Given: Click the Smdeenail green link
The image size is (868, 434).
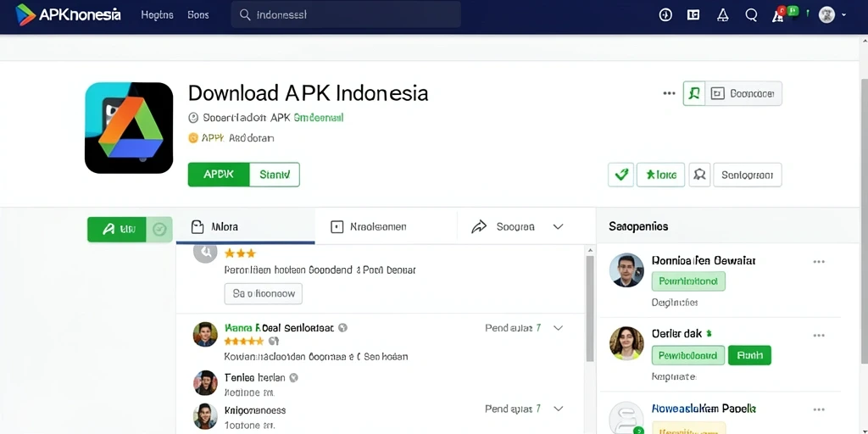Looking at the screenshot, I should coord(319,117).
